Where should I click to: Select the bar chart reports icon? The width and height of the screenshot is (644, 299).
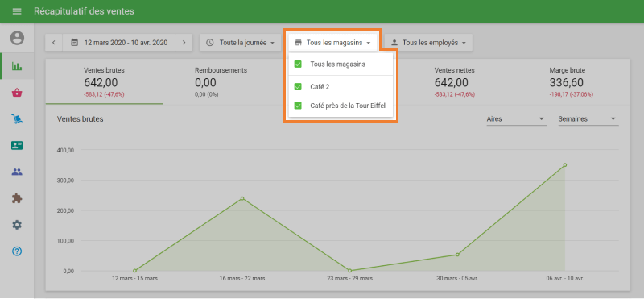(x=17, y=66)
